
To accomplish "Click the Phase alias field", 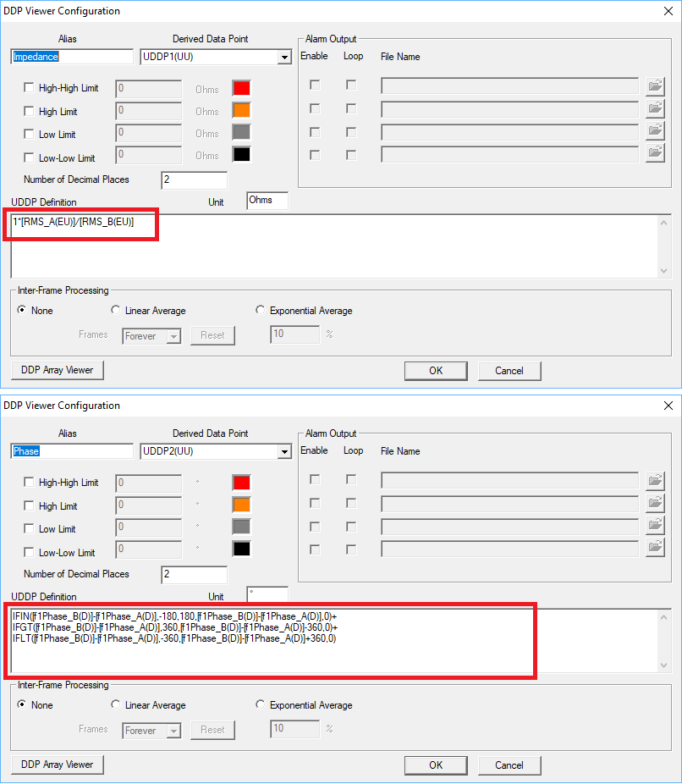I will point(72,451).
